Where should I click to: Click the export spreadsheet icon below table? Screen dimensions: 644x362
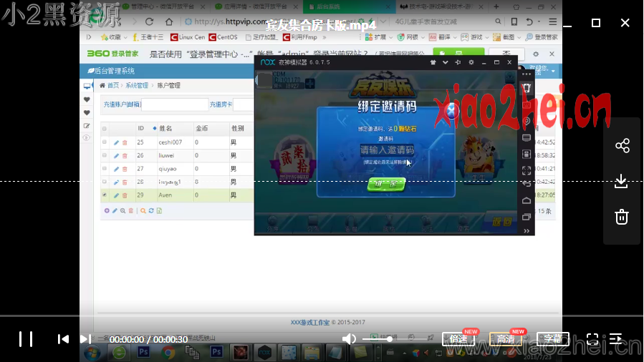pyautogui.click(x=159, y=211)
